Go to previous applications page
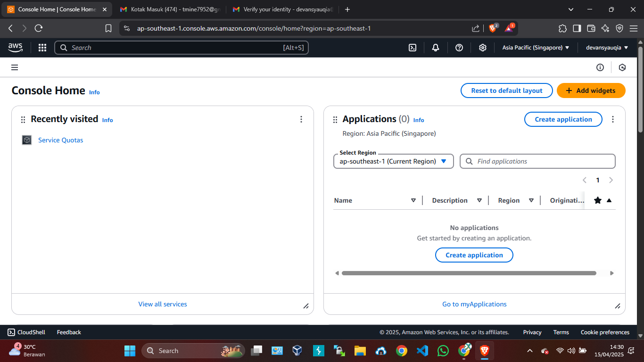644x362 pixels. point(585,180)
